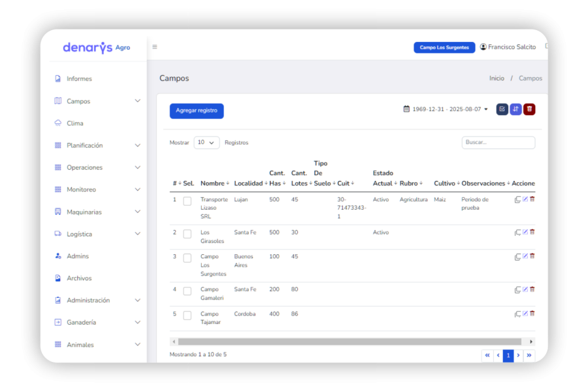
Task: Open Clima in the sidebar
Action: (x=75, y=123)
